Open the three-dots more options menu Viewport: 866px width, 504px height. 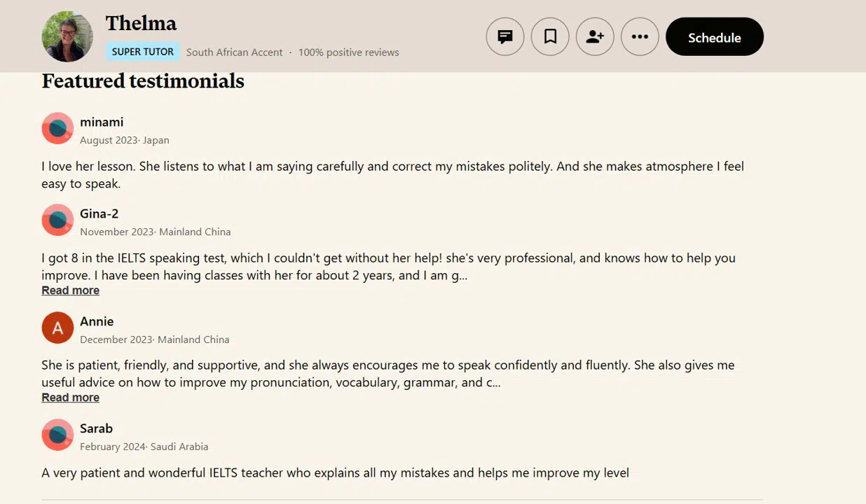tap(640, 36)
